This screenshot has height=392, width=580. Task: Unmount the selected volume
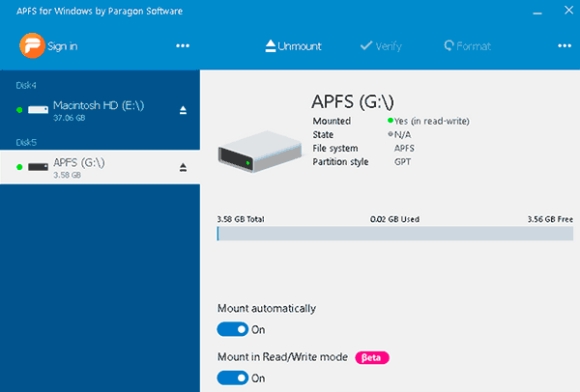292,45
